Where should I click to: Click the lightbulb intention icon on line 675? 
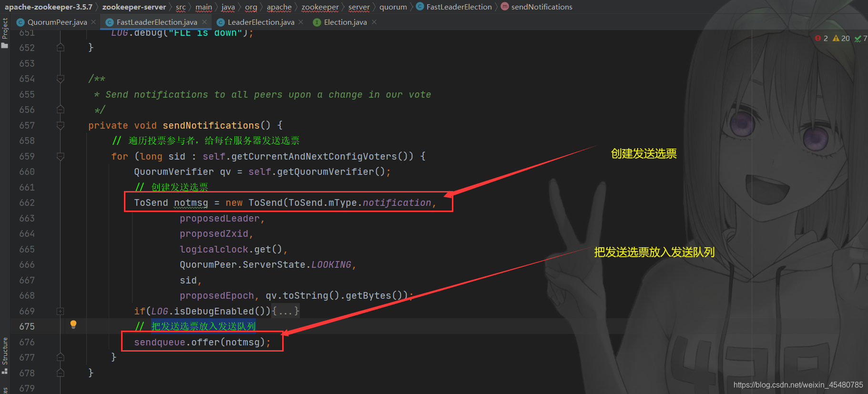(x=73, y=325)
